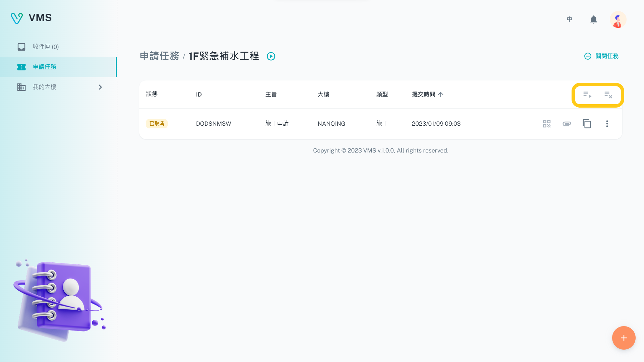The height and width of the screenshot is (362, 644).
Task: Click the orange add floating button
Action: coord(624,338)
